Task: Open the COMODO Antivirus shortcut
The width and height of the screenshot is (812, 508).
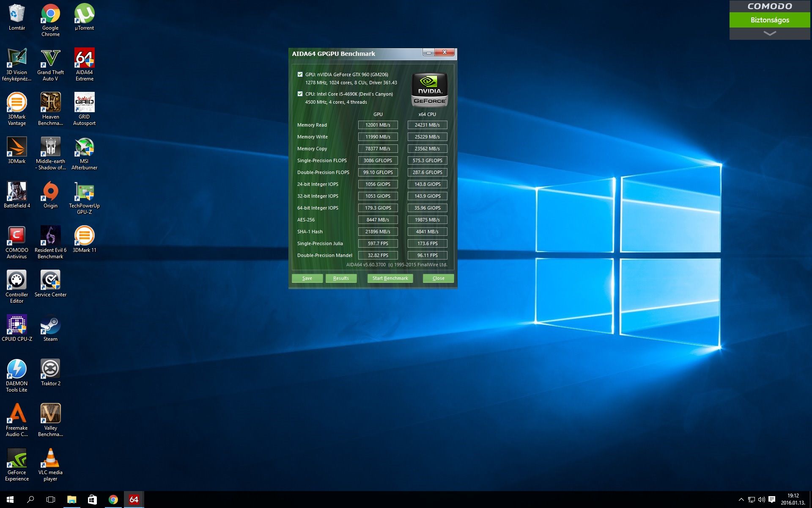Action: (17, 242)
